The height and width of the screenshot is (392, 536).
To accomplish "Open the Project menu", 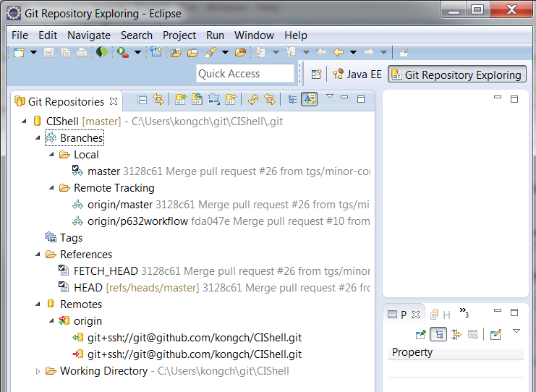I will [x=179, y=35].
